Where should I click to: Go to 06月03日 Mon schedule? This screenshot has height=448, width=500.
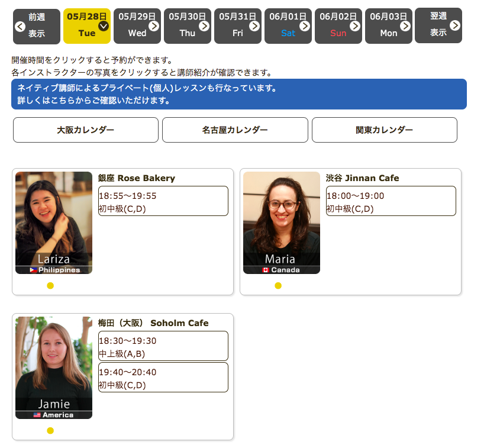[388, 26]
